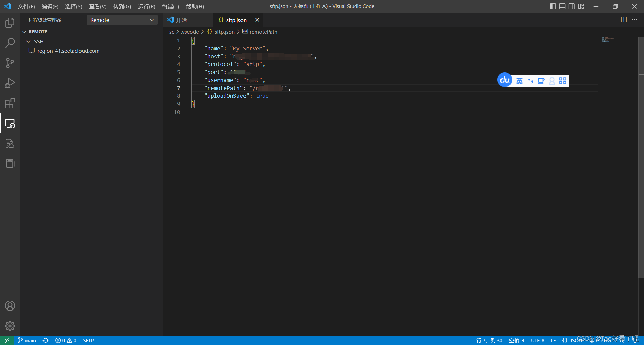Click the Remote Explorer icon
Viewport: 644px width, 345px height.
(x=10, y=124)
